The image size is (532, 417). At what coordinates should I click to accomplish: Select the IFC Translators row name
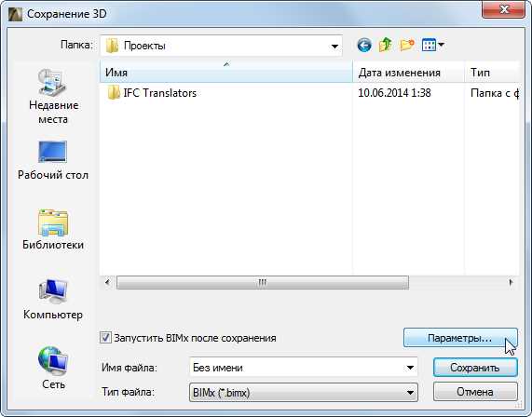[x=160, y=93]
